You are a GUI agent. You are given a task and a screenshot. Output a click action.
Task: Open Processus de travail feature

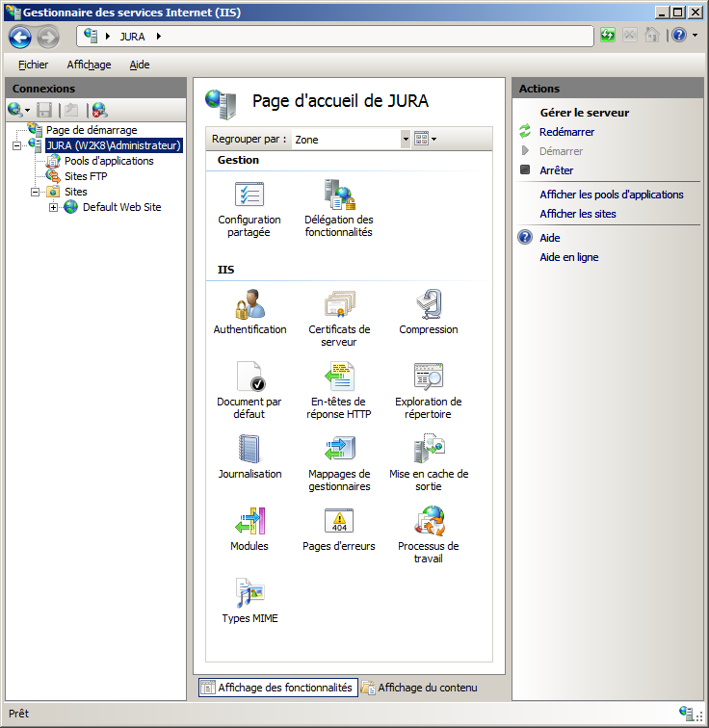[429, 522]
